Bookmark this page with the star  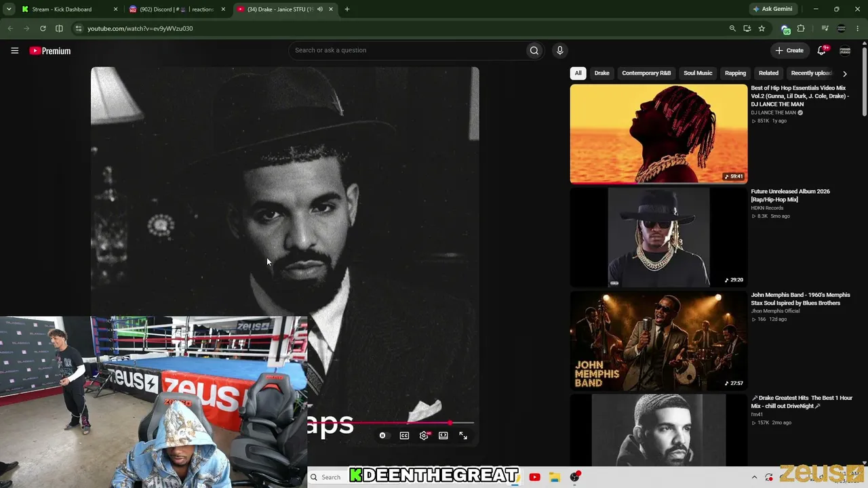coord(762,28)
